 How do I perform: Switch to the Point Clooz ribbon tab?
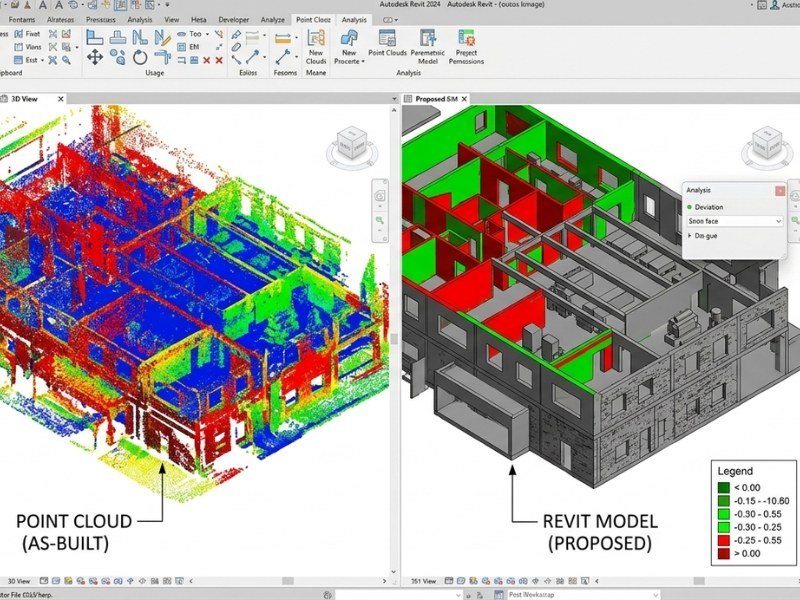tap(313, 19)
